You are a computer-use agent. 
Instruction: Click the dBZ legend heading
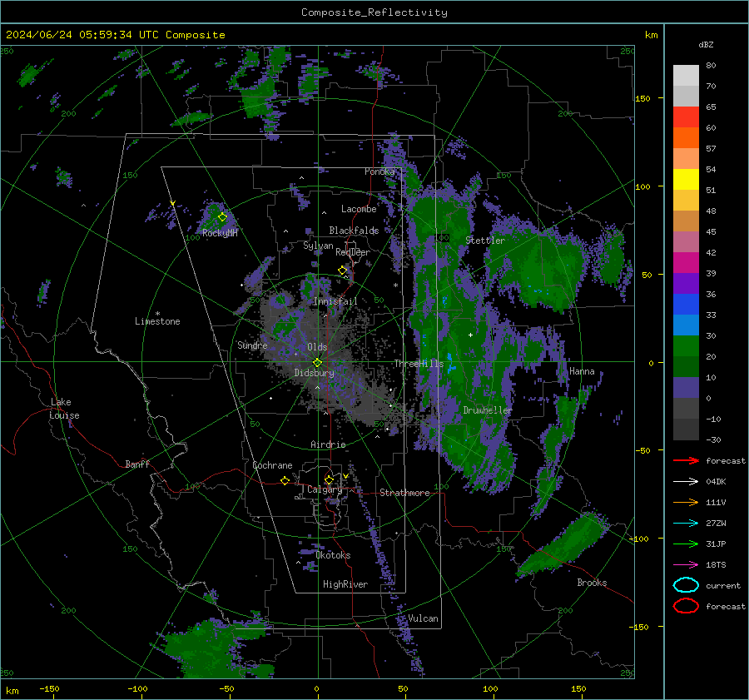[x=706, y=45]
